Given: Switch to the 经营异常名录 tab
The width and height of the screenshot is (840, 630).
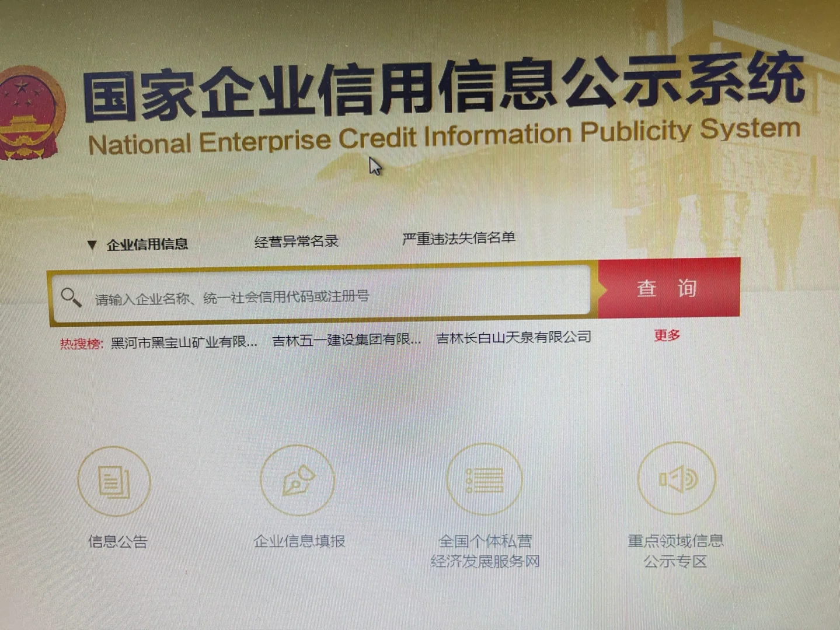Looking at the screenshot, I should pos(297,241).
